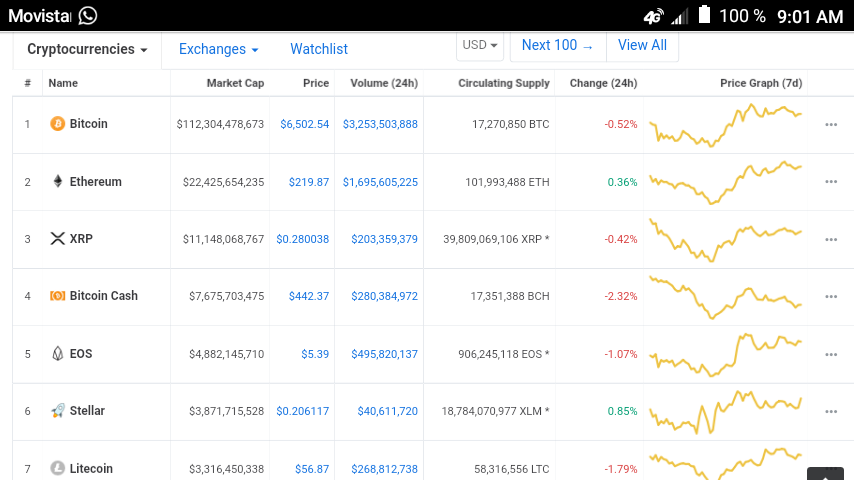Click the Ethereum diamond logo icon
Viewport: 854px width, 480px height.
[x=58, y=181]
